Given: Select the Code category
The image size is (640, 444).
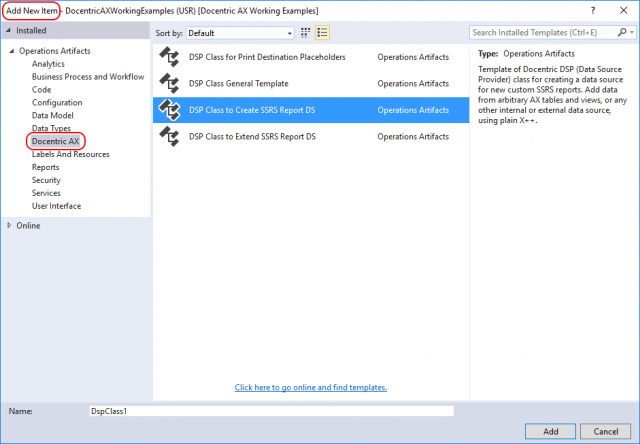Looking at the screenshot, I should (42, 90).
